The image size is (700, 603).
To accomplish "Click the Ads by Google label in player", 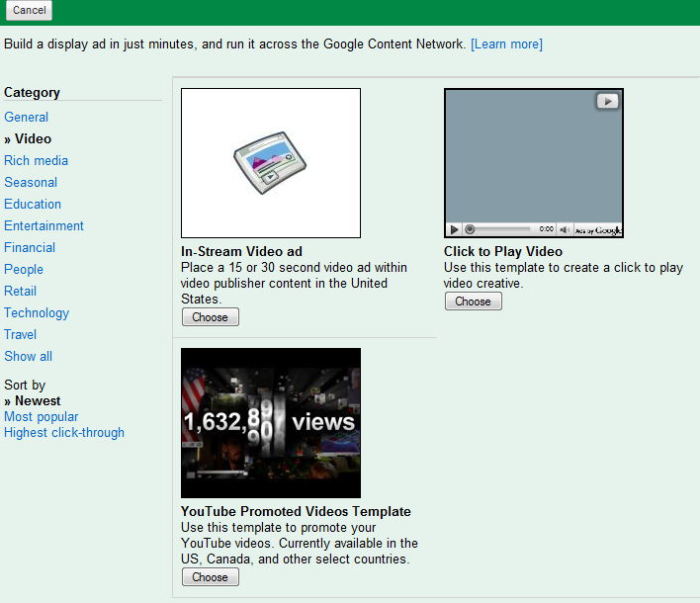I will [x=598, y=230].
